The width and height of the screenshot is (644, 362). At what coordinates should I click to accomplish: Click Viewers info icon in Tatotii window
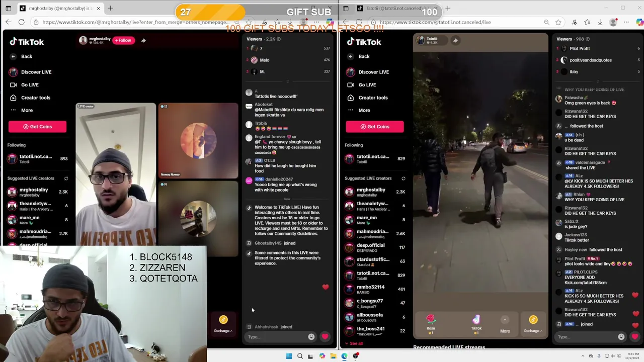click(x=588, y=39)
